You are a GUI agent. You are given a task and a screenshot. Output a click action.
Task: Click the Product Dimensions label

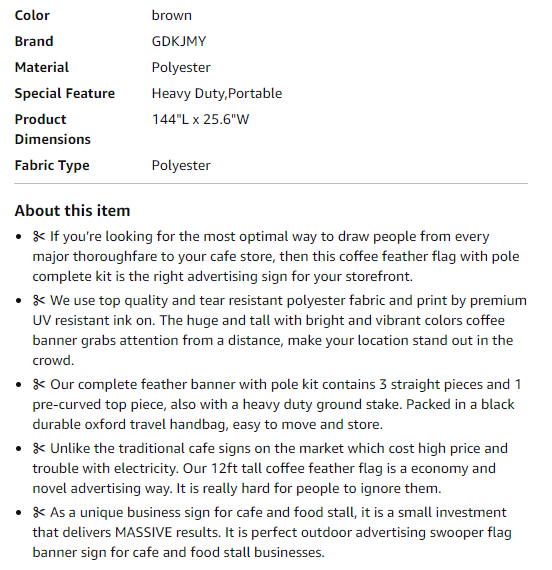coord(53,129)
